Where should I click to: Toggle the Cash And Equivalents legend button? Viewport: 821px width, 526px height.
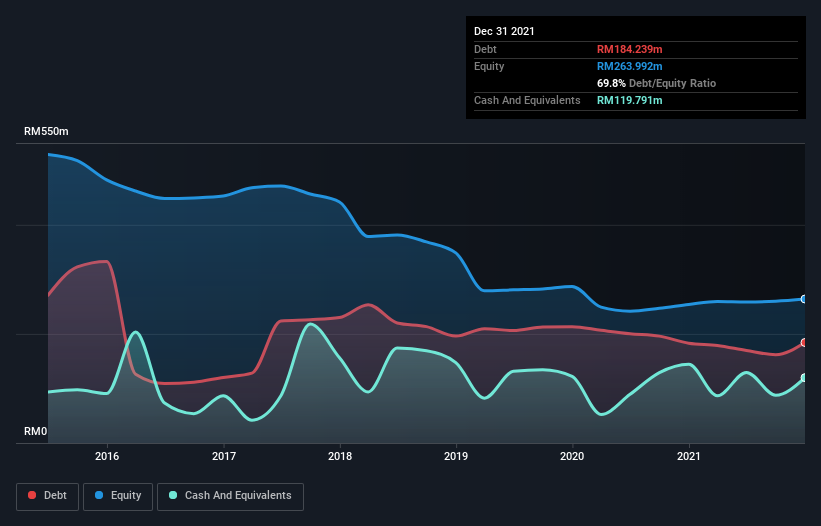230,496
